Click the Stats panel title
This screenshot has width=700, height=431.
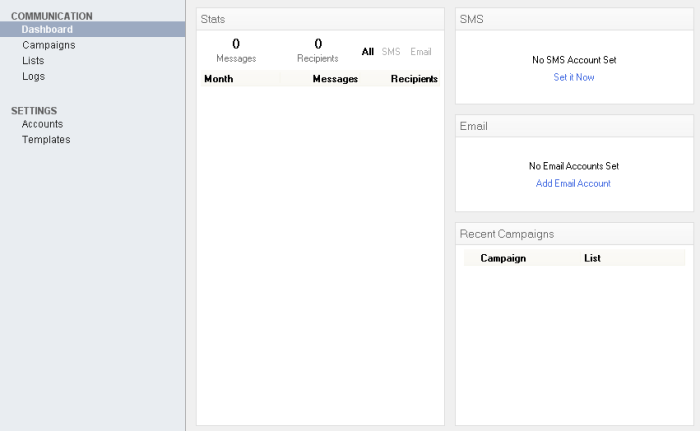coord(212,19)
